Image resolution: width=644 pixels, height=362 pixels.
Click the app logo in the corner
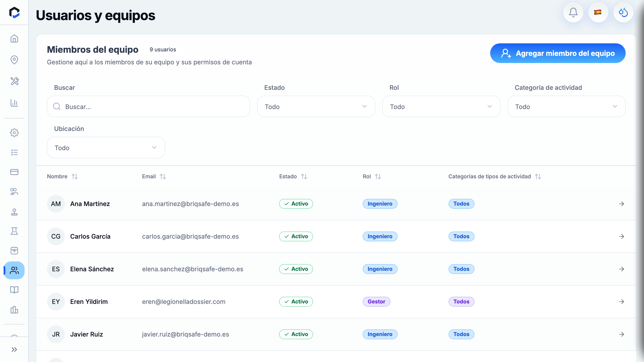pyautogui.click(x=14, y=13)
